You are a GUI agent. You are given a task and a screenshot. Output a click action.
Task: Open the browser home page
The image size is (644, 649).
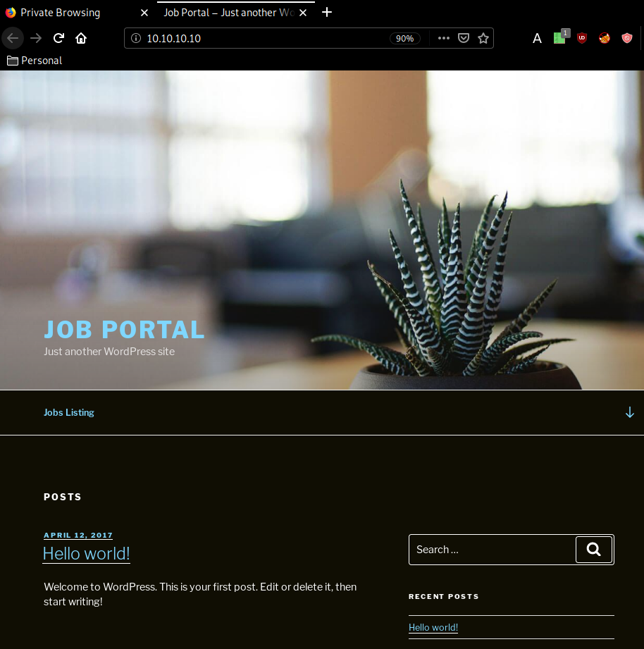[x=81, y=38]
